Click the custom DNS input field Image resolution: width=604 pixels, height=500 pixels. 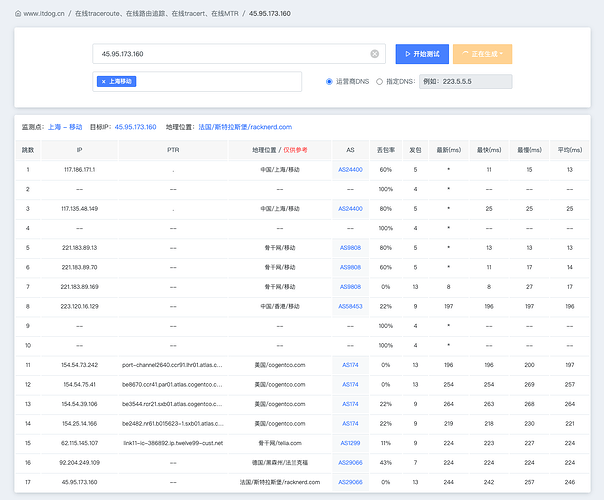pyautogui.click(x=465, y=82)
